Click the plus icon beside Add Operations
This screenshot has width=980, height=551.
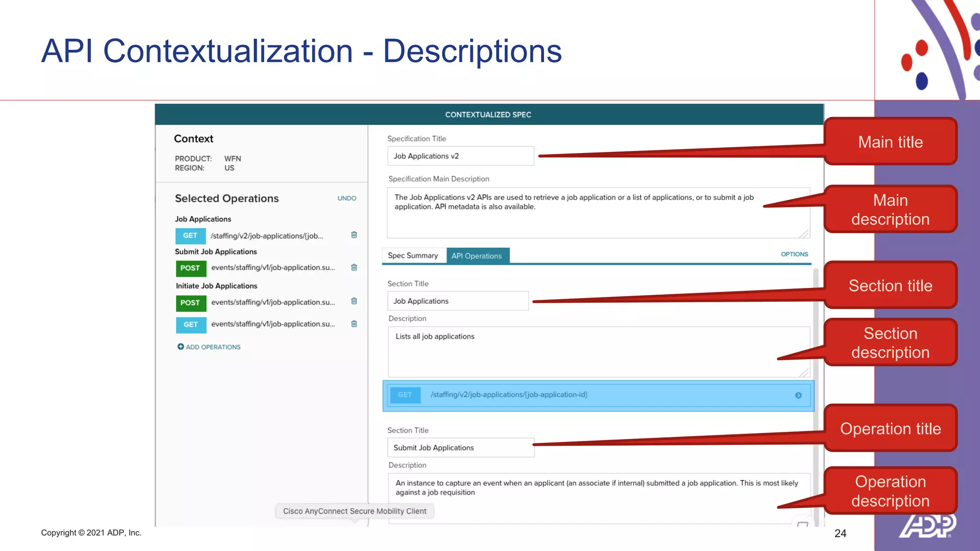point(180,347)
